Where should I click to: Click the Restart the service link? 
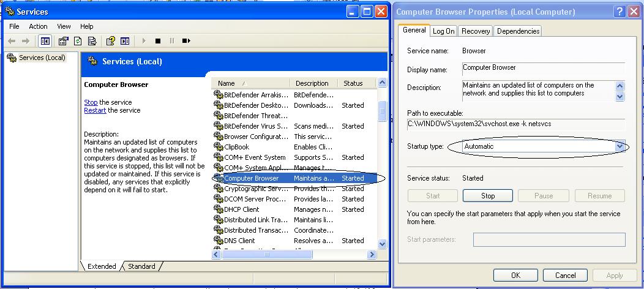click(95, 110)
